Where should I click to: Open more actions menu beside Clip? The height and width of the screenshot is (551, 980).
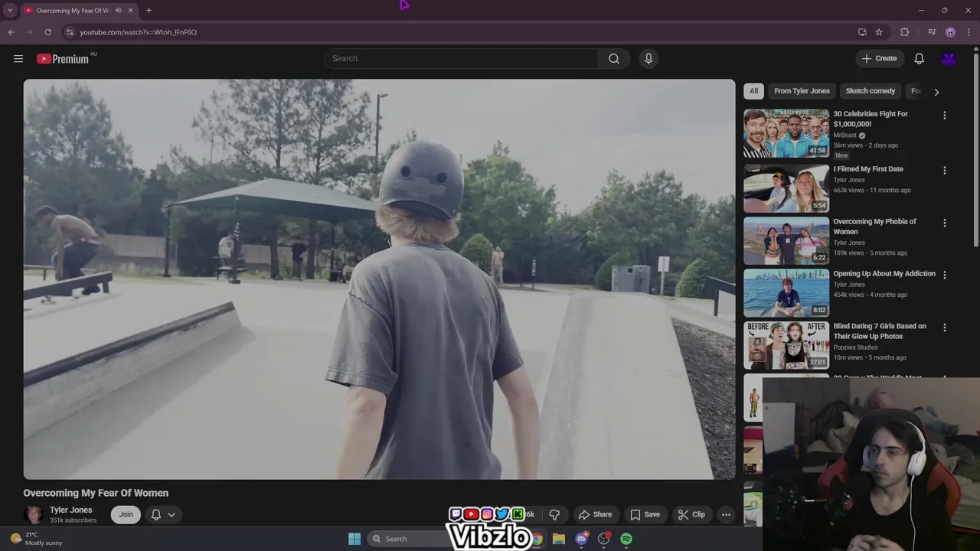(x=726, y=514)
